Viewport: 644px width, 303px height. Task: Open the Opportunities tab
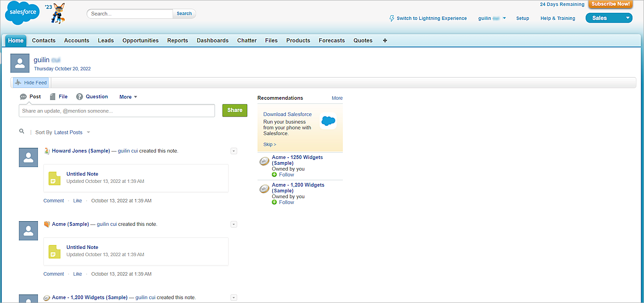[x=141, y=40]
